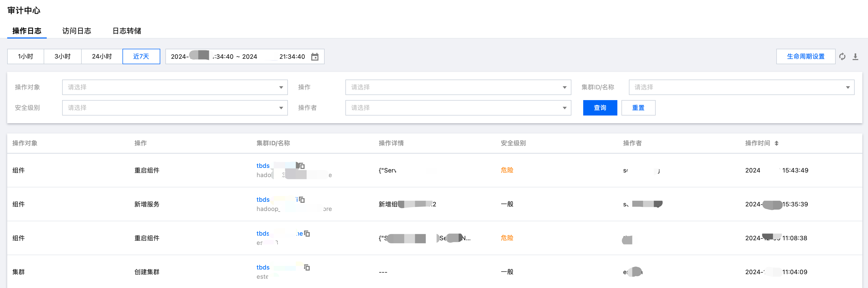The height and width of the screenshot is (288, 868).
Task: Select the 24小时 time range
Action: click(x=102, y=56)
